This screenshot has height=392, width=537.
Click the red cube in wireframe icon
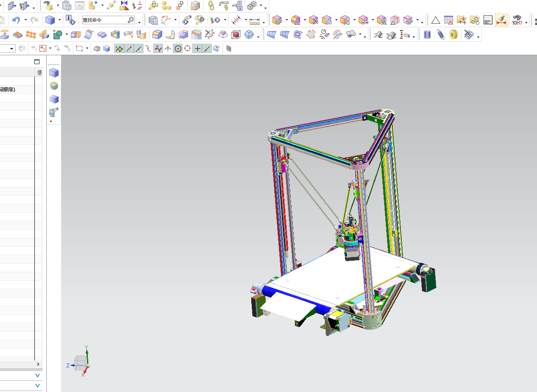pos(236,34)
